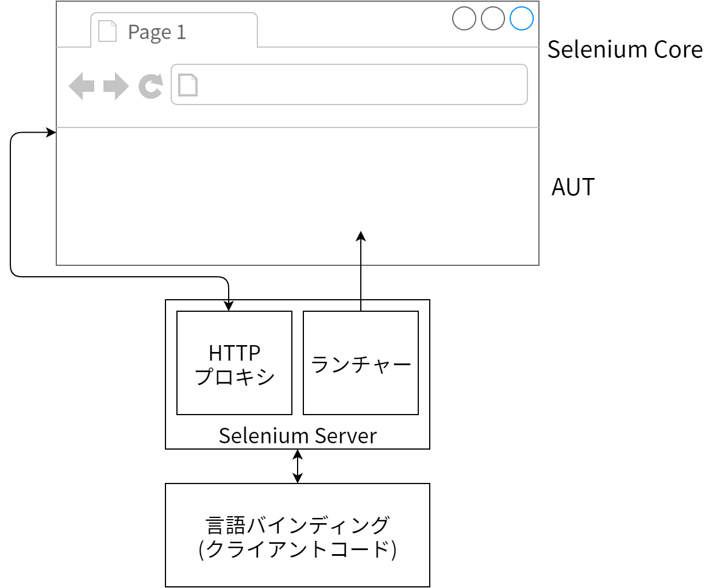Select the ランチャー box
Screen dimensions: 713x588
(x=361, y=363)
